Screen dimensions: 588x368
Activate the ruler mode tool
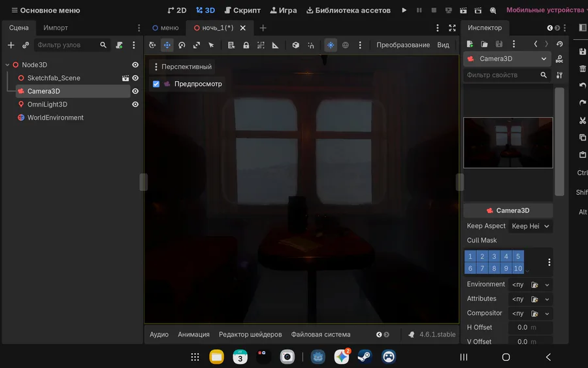coord(276,45)
